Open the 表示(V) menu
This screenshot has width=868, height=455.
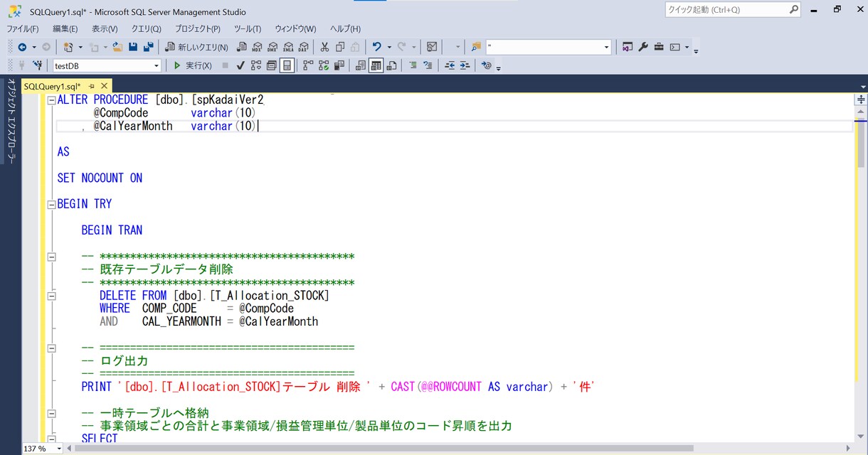[x=105, y=28]
